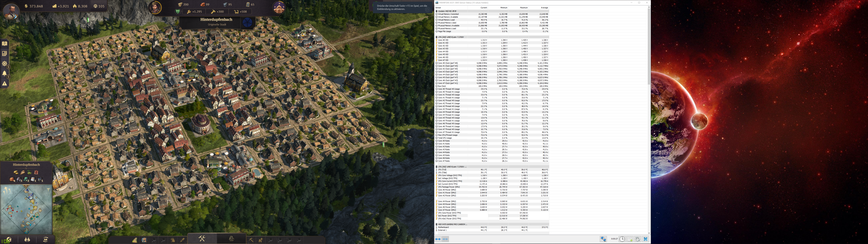The width and height of the screenshot is (868, 244).
Task: Select the road building tool
Action: point(135,240)
